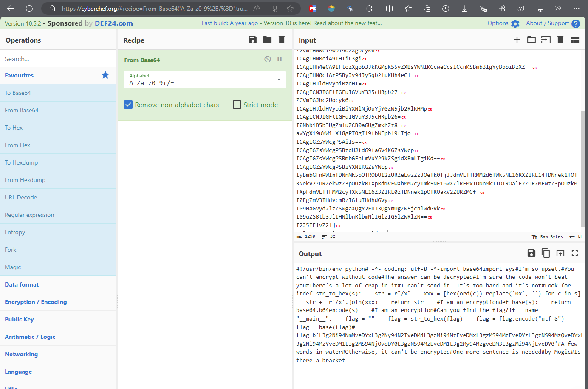Toggle browser split screen view

389,9
